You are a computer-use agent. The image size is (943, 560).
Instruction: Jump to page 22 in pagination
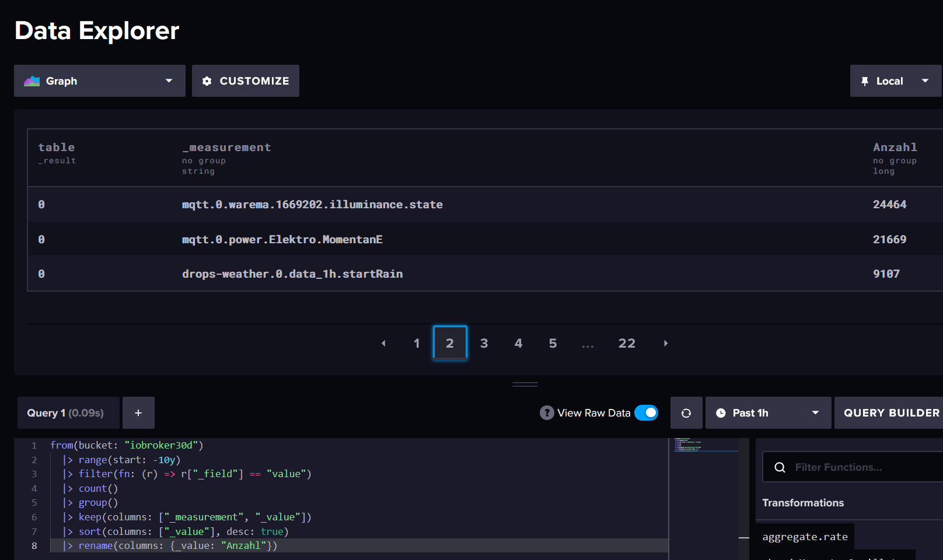point(627,343)
